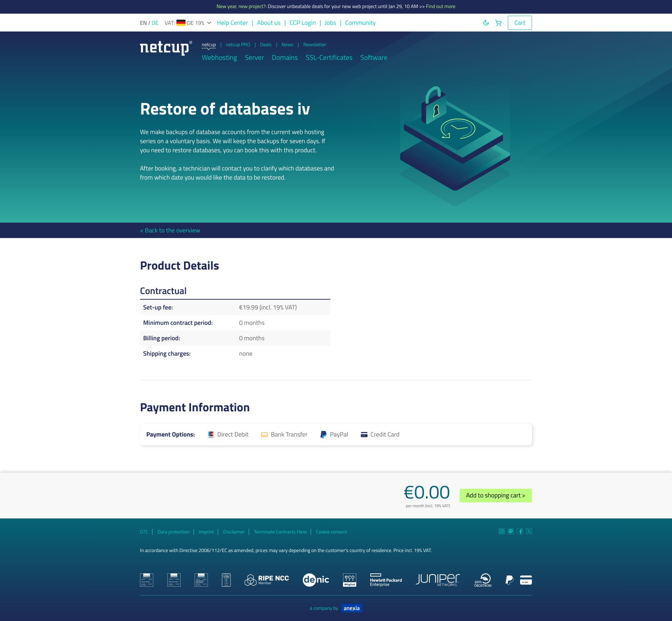Click the 100% Ökostrom badge
Screen dimensions: 672x621
point(483,580)
